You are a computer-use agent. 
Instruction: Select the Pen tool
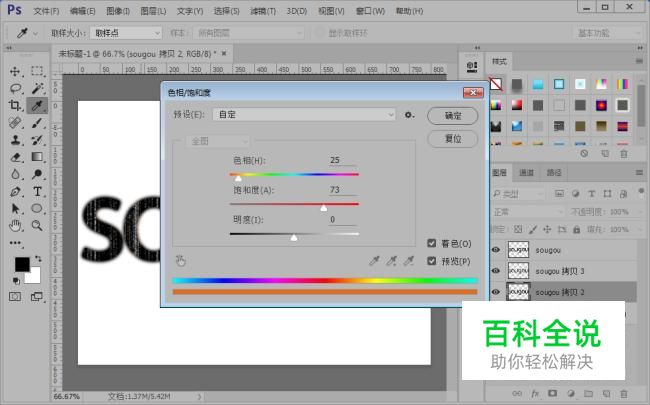[15, 192]
